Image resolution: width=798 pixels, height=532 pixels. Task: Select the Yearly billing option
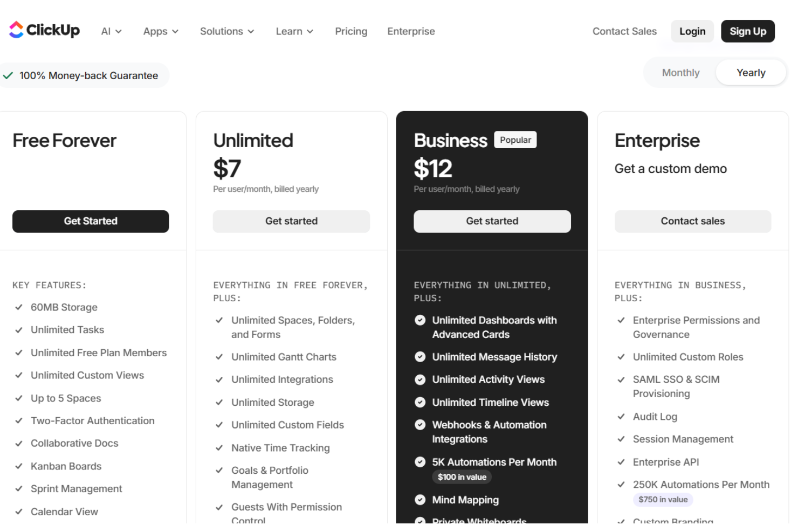(751, 72)
